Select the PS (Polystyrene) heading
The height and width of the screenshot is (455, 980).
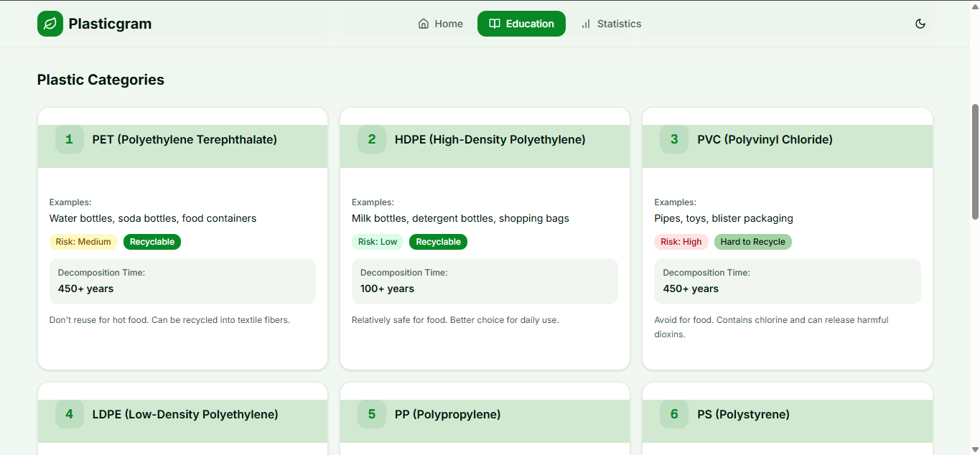click(743, 415)
